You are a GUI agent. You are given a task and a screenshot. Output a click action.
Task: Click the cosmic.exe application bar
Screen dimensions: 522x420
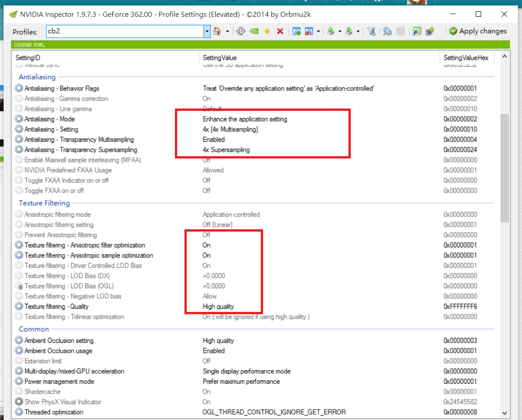point(260,44)
